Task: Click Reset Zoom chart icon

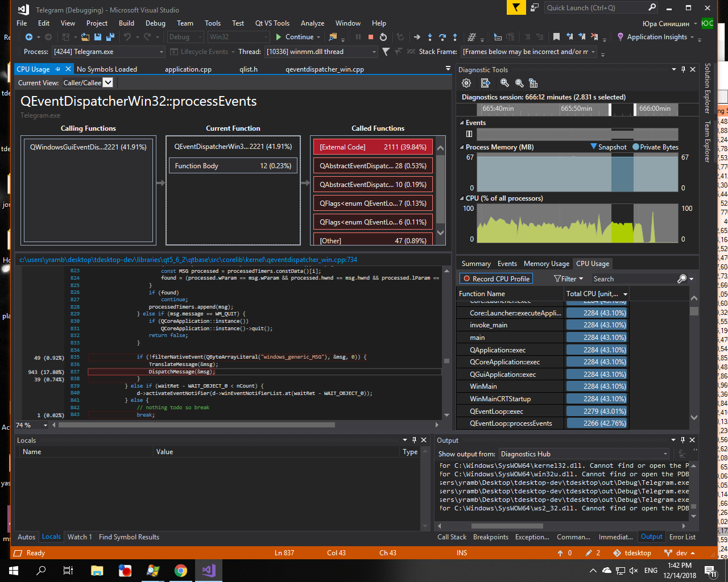Action: pyautogui.click(x=533, y=83)
